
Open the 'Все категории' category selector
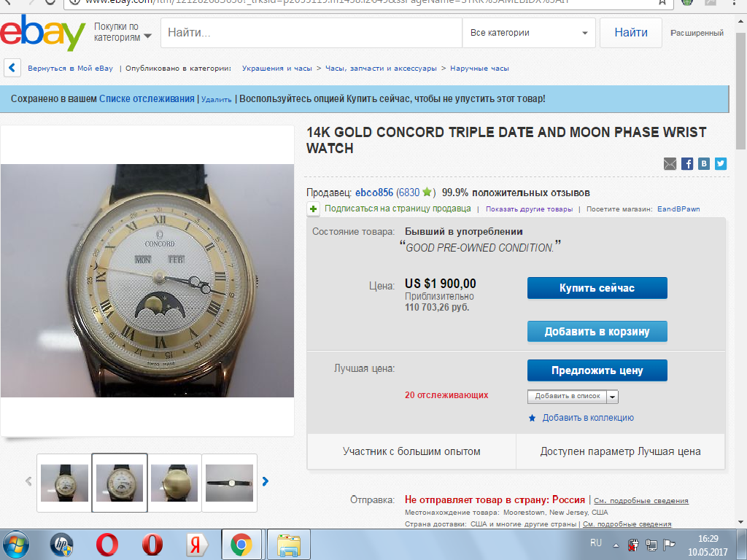tap(529, 33)
